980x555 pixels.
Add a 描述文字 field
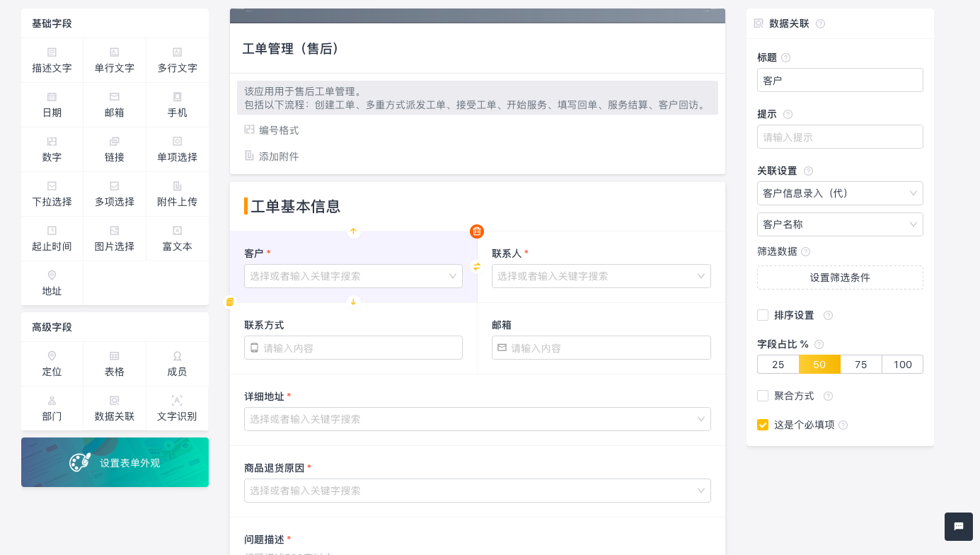(x=52, y=60)
